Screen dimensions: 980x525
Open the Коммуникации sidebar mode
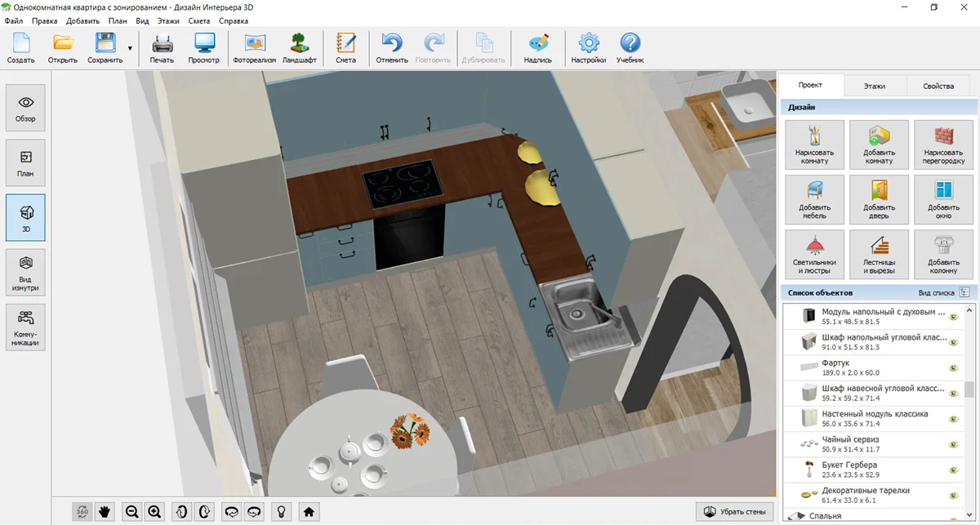(25, 327)
